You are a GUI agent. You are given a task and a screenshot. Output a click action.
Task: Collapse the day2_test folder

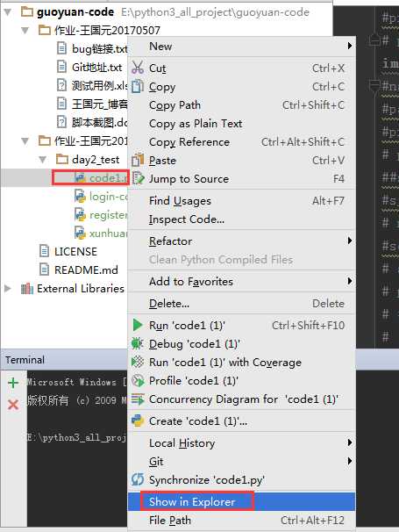42,160
